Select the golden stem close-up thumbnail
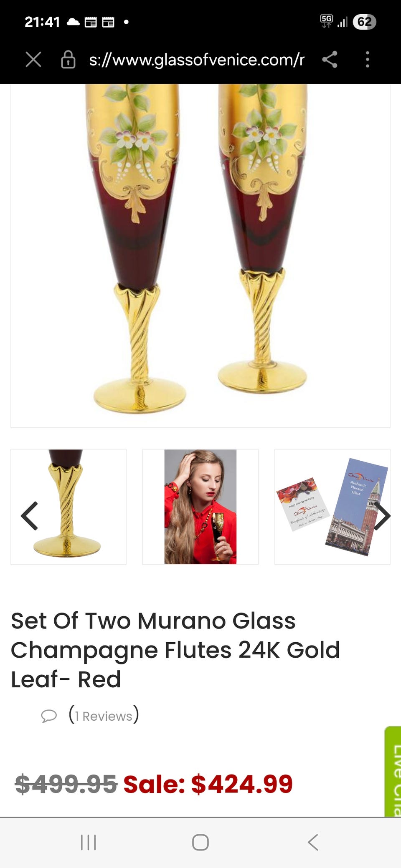The height and width of the screenshot is (868, 401). [x=69, y=507]
